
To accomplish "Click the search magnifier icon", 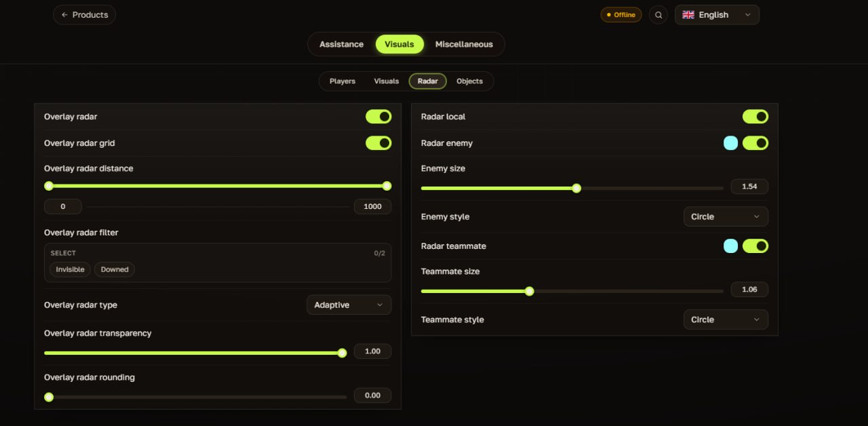I will (x=658, y=15).
